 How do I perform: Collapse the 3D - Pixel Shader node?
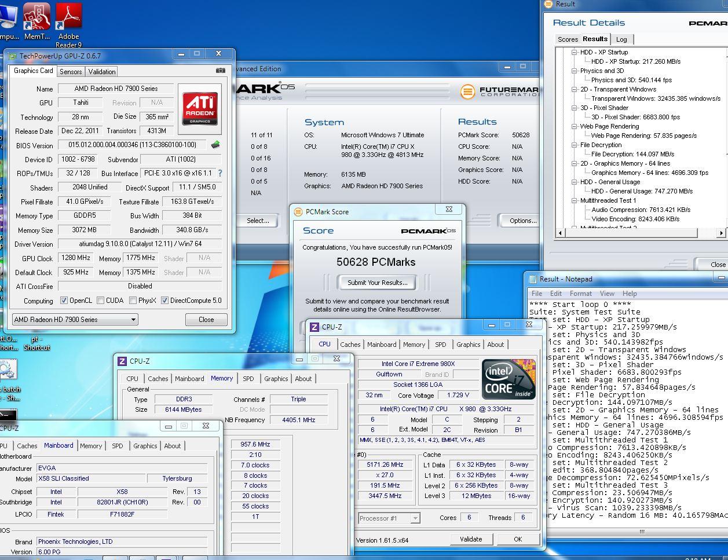pos(574,108)
